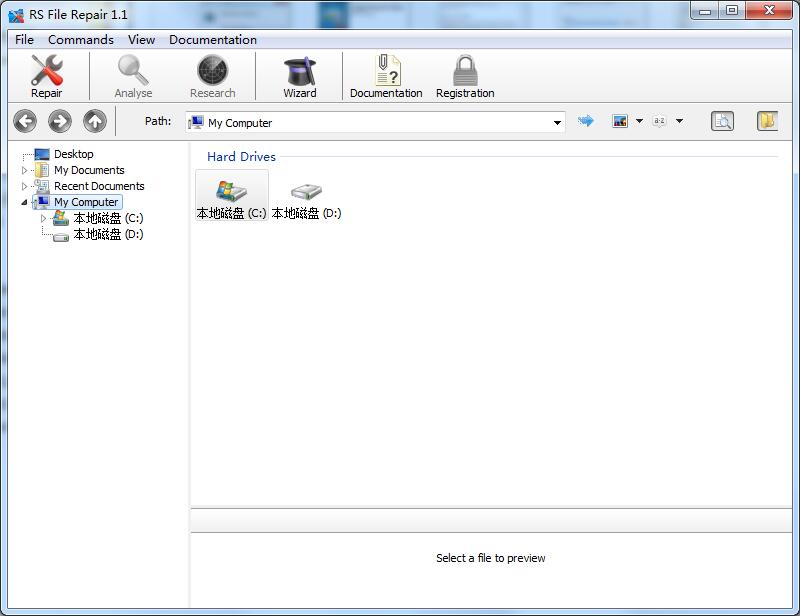The image size is (800, 616).
Task: Expand the My Documents tree node
Action: point(24,170)
